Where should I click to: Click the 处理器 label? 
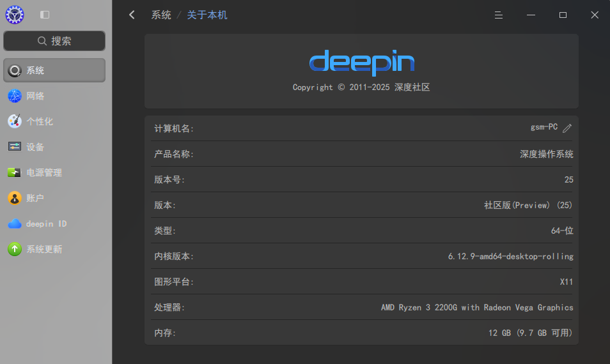(169, 307)
